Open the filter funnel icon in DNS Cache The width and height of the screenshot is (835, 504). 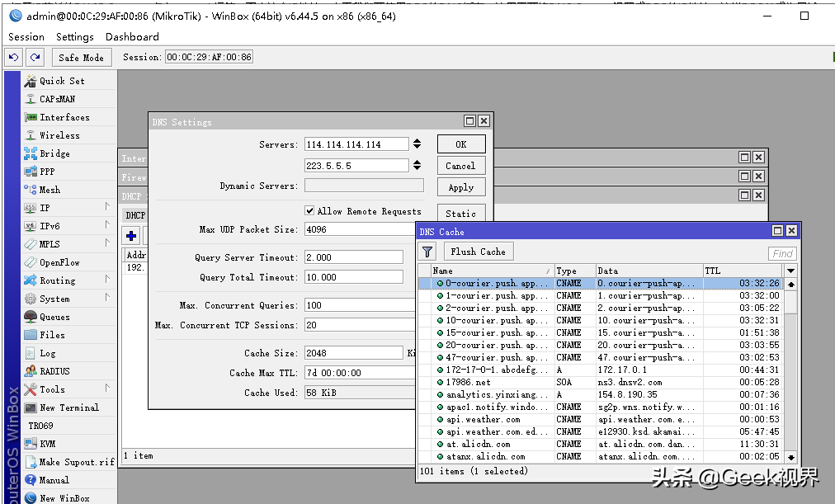pyautogui.click(x=427, y=252)
